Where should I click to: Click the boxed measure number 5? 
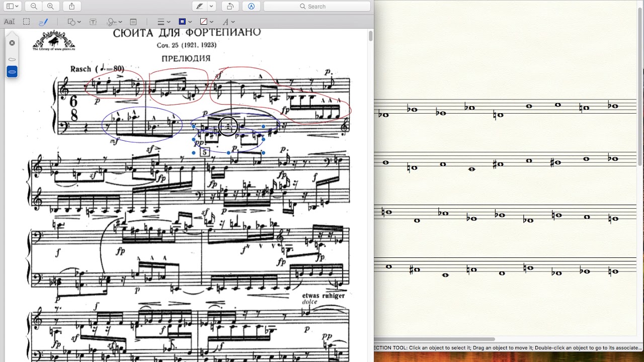click(x=204, y=152)
